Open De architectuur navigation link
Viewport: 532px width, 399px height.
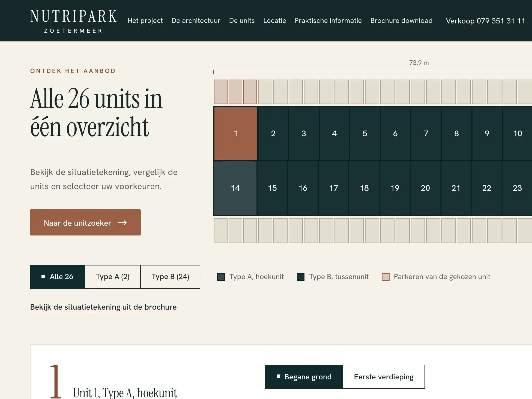[x=196, y=21]
